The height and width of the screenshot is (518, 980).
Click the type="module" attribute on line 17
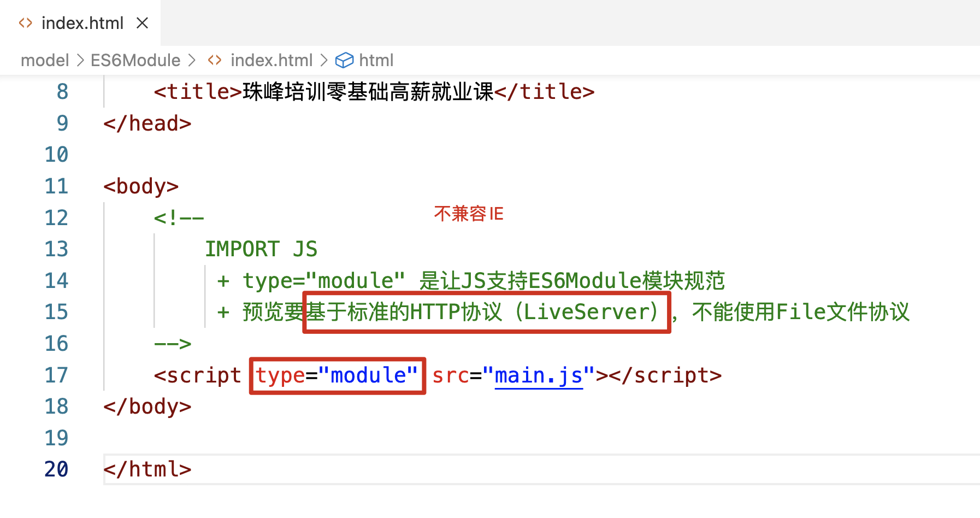click(337, 375)
